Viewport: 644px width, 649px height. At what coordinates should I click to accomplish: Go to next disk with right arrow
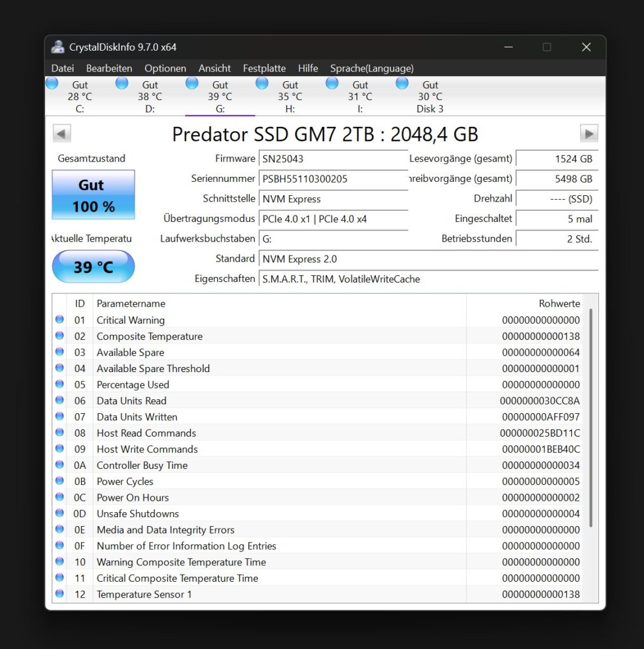589,134
